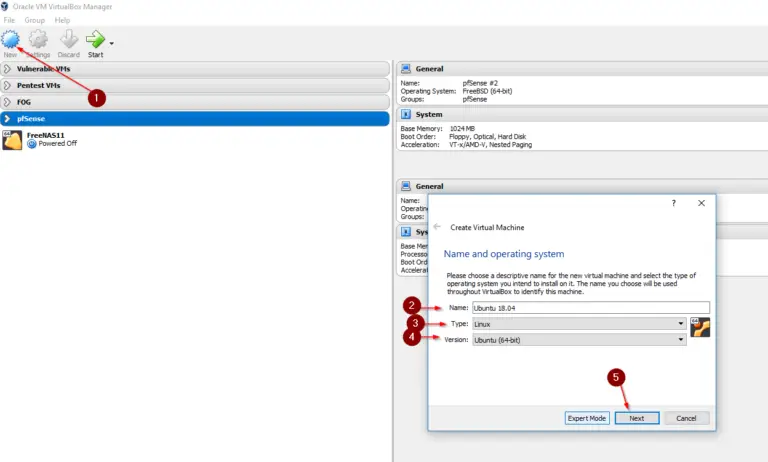Viewport: 768px width, 462px height.
Task: Click the Next button
Action: click(x=637, y=418)
